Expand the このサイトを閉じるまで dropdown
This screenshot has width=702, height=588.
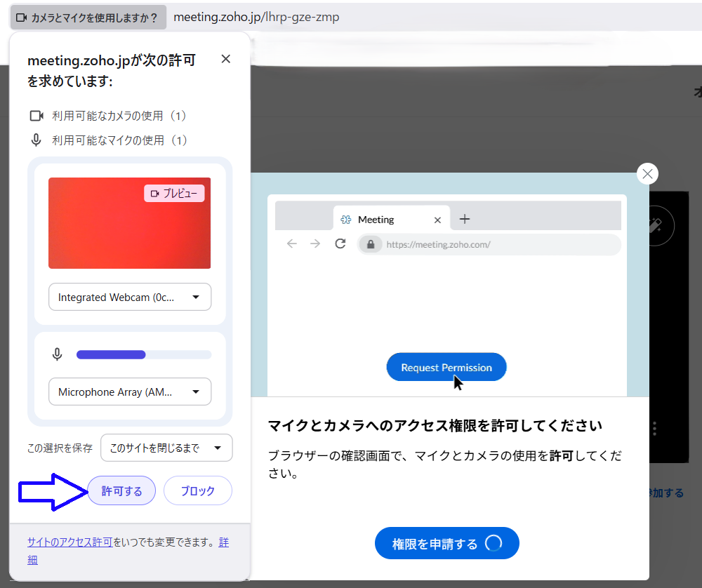point(166,448)
